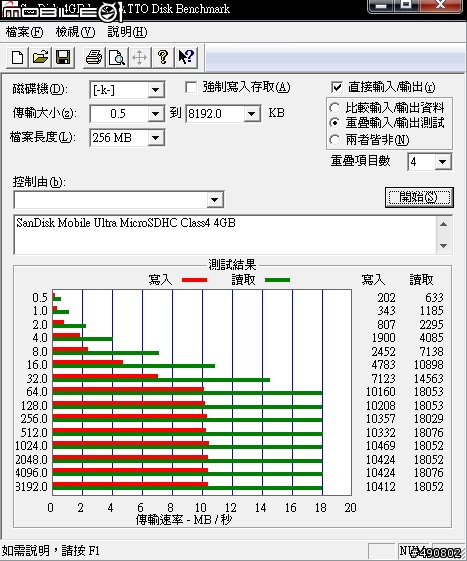Open a saved benchmark file icon
Viewport: 467px width, 561px height.
pyautogui.click(x=40, y=57)
